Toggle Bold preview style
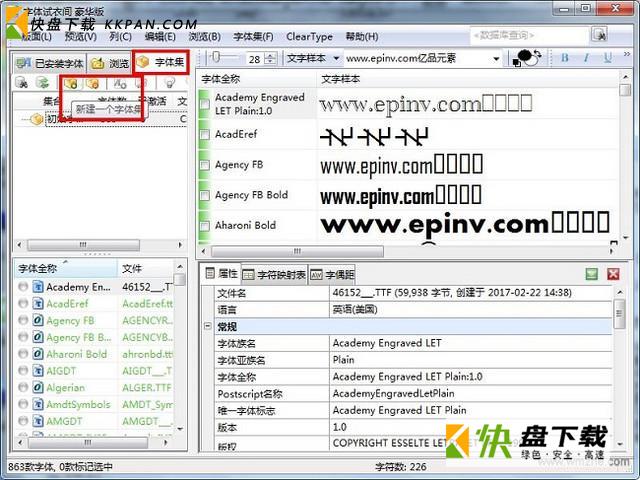Image resolution: width=640 pixels, height=480 pixels. pyautogui.click(x=565, y=58)
